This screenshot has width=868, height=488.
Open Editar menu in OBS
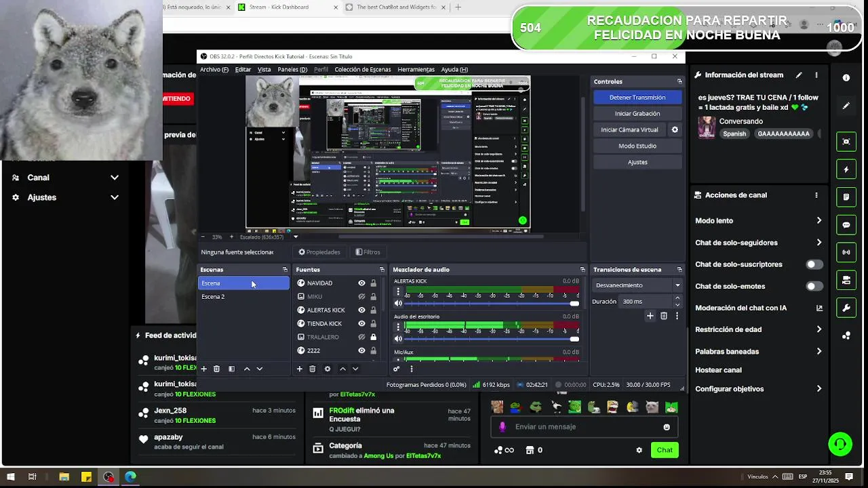click(x=243, y=69)
